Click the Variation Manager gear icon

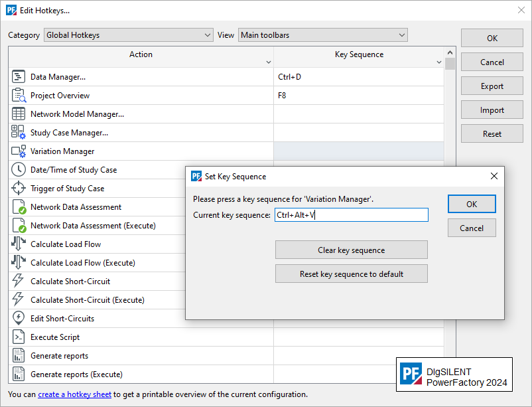[x=19, y=151]
